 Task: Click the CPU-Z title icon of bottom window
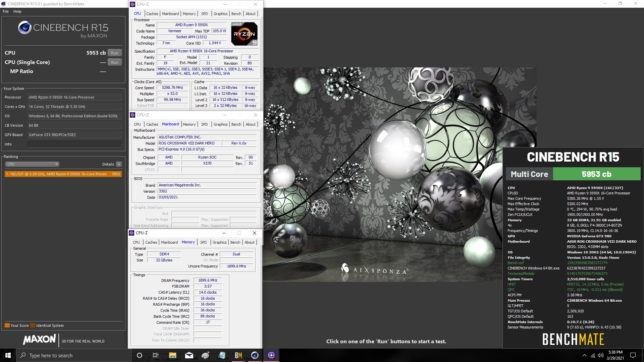tap(131, 233)
